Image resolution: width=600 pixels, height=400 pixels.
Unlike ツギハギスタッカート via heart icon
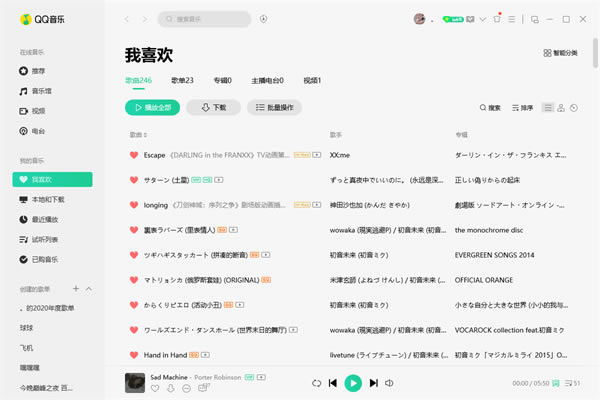(x=134, y=255)
